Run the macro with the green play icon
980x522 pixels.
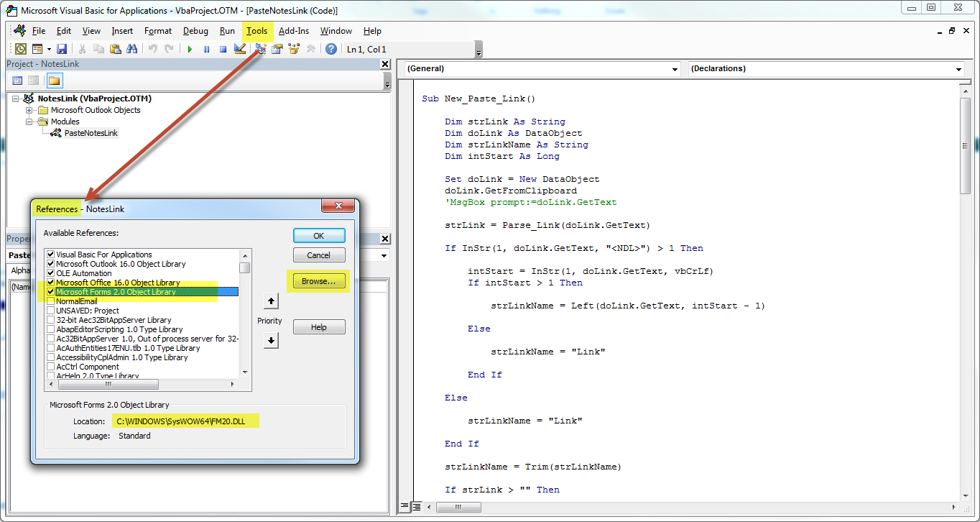click(190, 49)
